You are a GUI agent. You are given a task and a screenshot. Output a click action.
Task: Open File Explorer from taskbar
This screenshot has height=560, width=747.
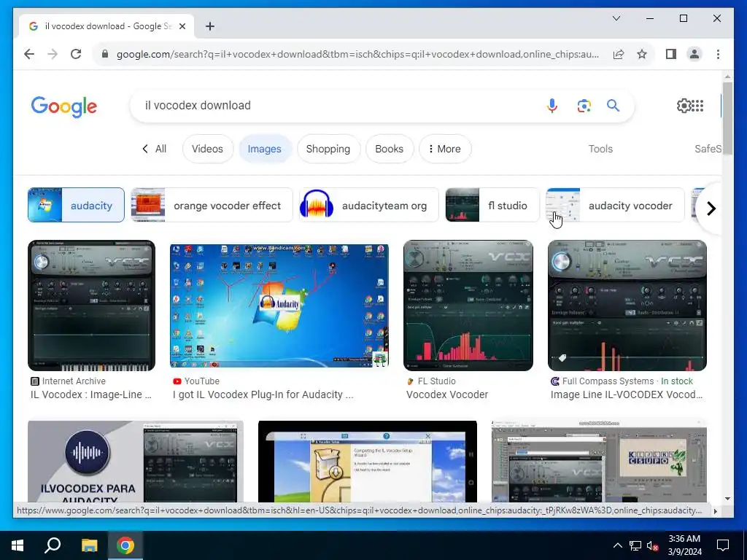pos(89,545)
